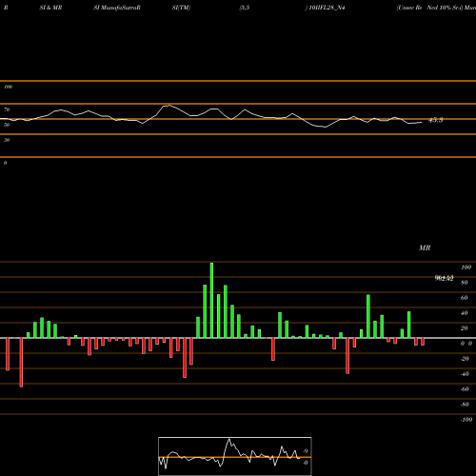Click the '10IIFL28_N4' symbol label
This screenshot has height=476, width=476.
click(x=327, y=8)
